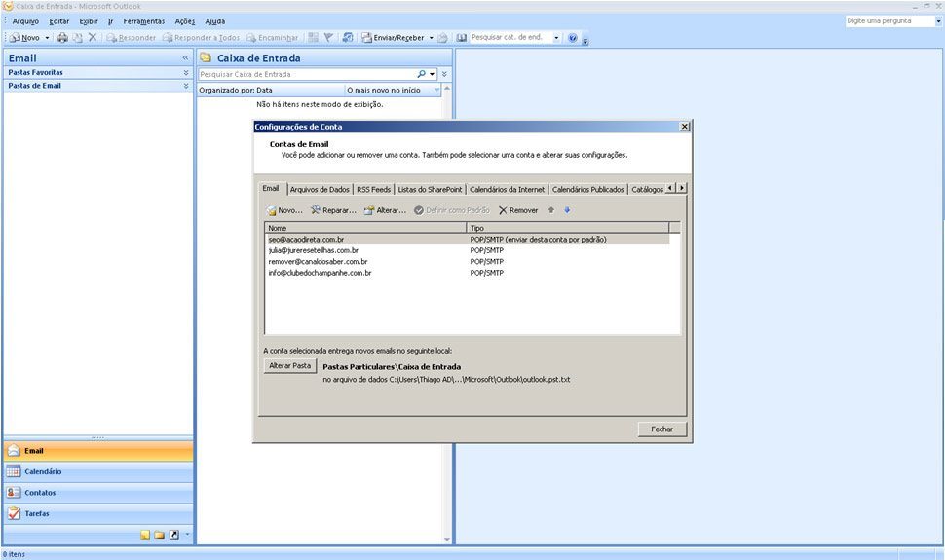Open the address book icon in toolbar
Viewport: 945px width, 560px height.
coord(461,38)
